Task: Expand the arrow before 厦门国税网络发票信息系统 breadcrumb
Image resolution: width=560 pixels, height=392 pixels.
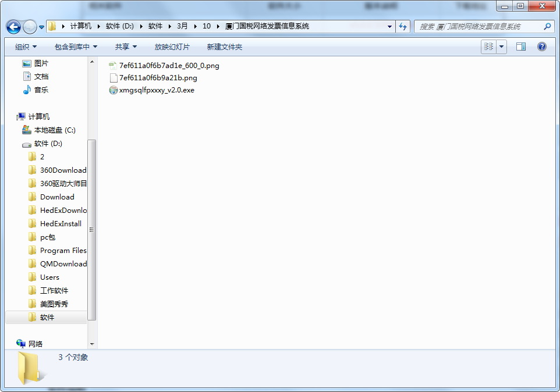Action: click(x=218, y=26)
